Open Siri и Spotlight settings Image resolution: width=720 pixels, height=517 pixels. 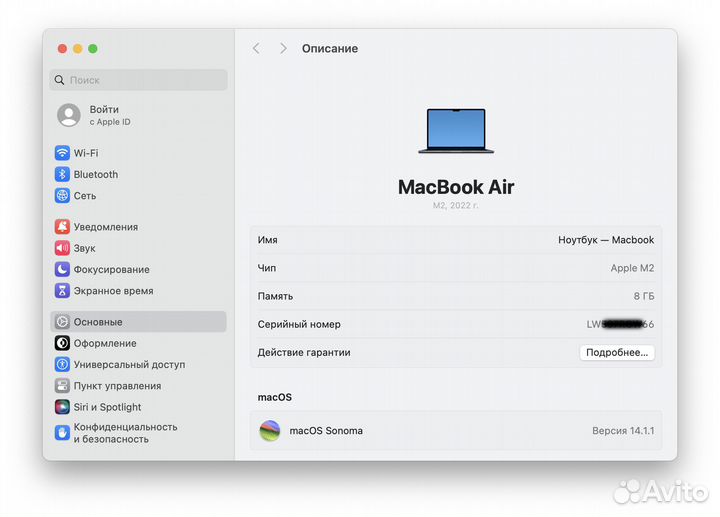coord(138,407)
